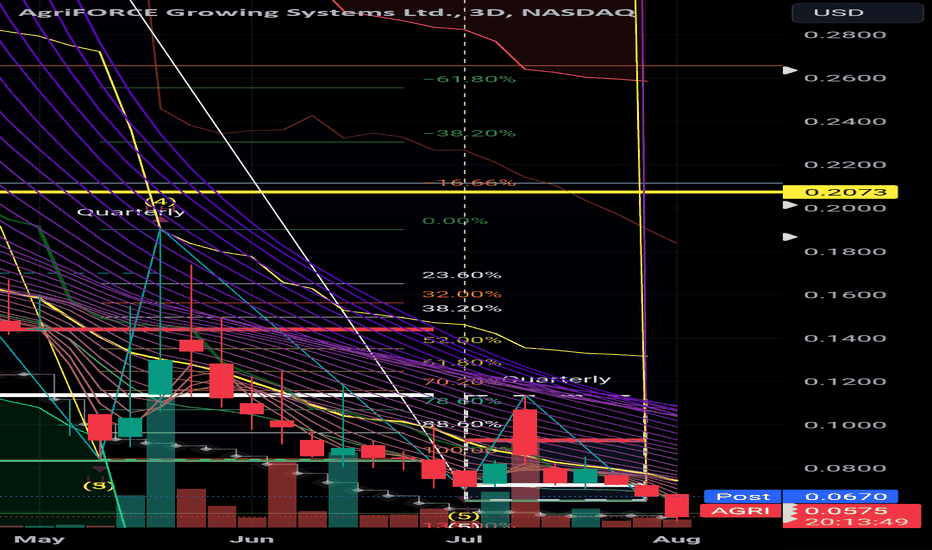Select the -38.20% Fibonacci level label
932x550 pixels.
469,133
